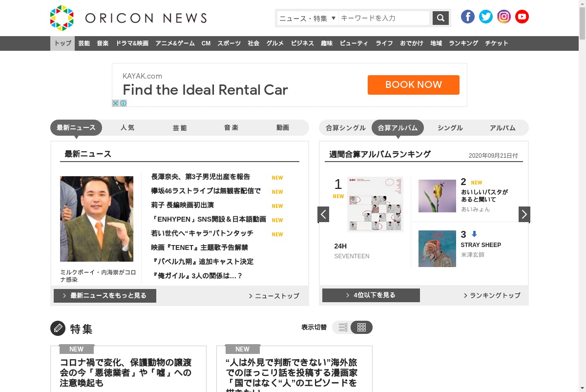Select the 人気 news tab
This screenshot has width=586, height=392.
(127, 128)
